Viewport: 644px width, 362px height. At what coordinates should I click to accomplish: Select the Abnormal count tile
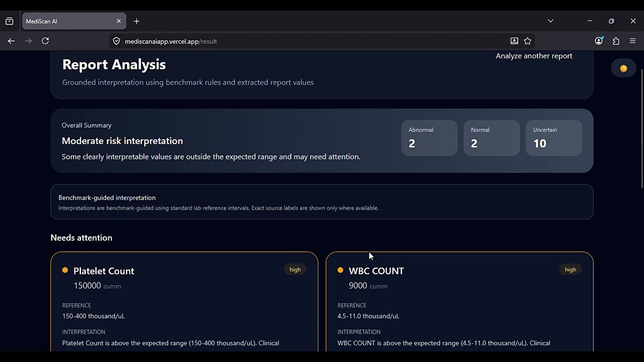pyautogui.click(x=429, y=137)
